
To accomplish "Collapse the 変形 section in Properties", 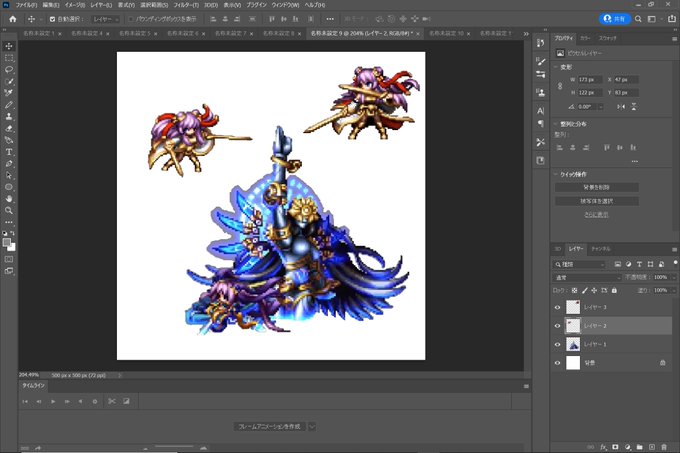I will pyautogui.click(x=556, y=67).
